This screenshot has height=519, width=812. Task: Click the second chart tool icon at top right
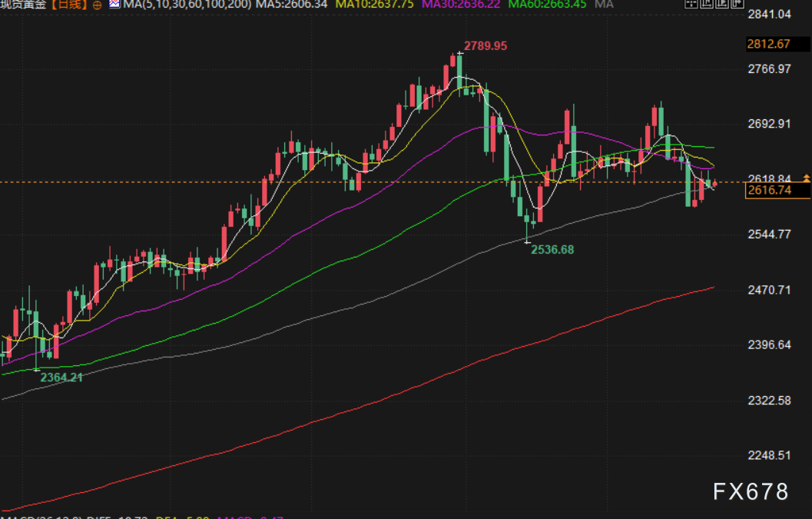tap(706, 4)
